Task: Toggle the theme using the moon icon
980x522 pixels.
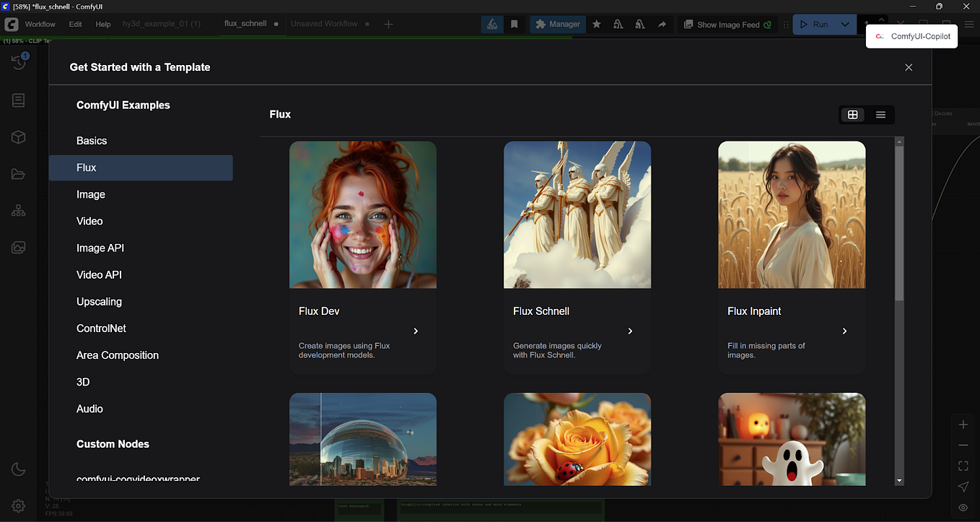Action: [18, 469]
